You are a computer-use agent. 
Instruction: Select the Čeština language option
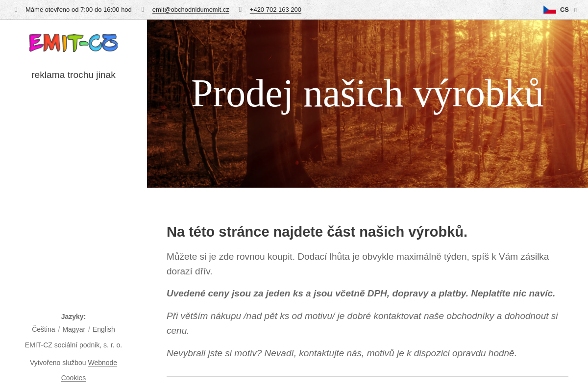(x=43, y=329)
